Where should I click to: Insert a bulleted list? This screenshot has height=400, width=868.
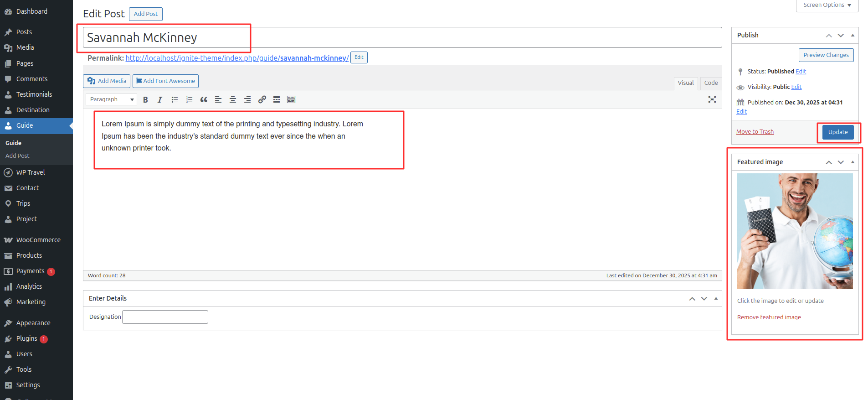(175, 99)
